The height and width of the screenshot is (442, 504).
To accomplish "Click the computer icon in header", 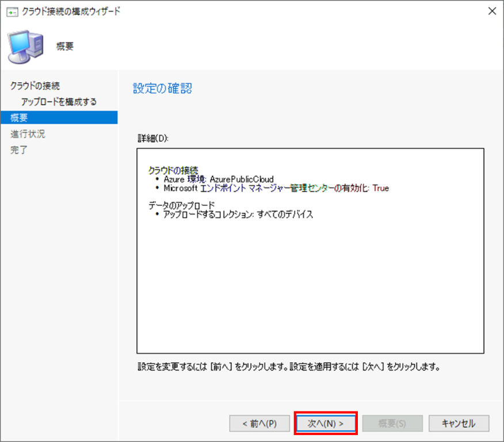I will pyautogui.click(x=26, y=47).
